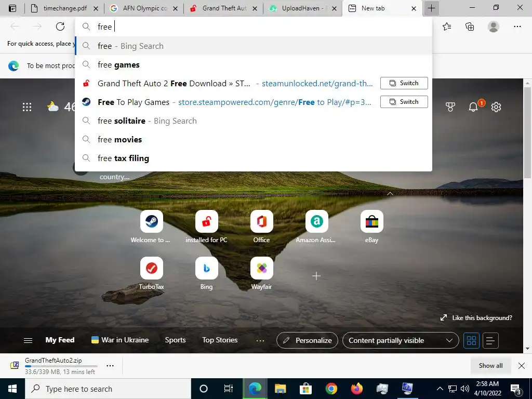The width and height of the screenshot is (532, 399).
Task: Click the browser refresh button
Action: (60, 26)
